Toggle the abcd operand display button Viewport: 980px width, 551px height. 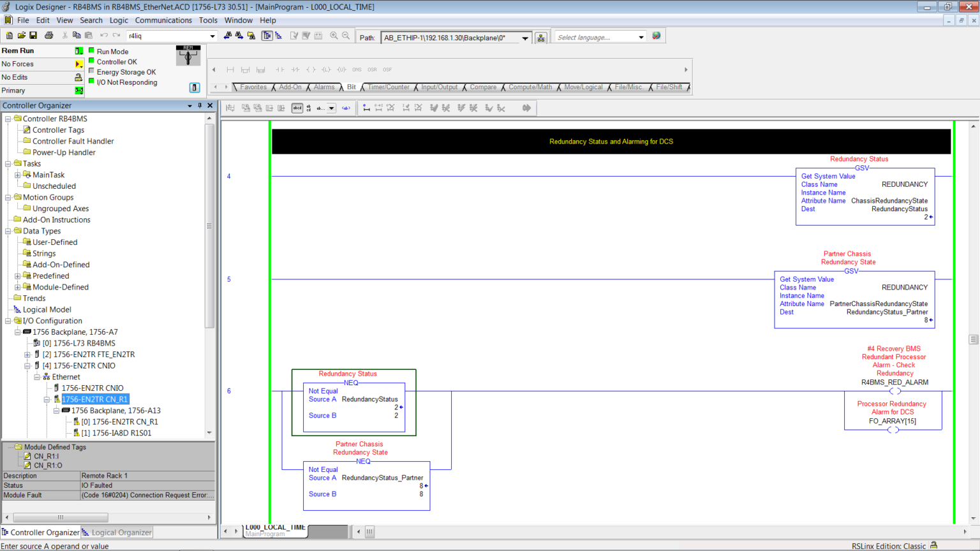[x=297, y=108]
